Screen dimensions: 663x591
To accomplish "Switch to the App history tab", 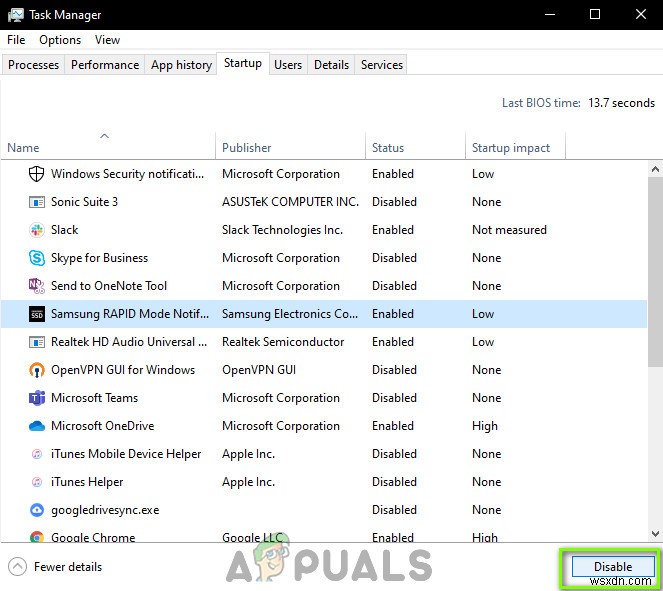I will coord(181,65).
